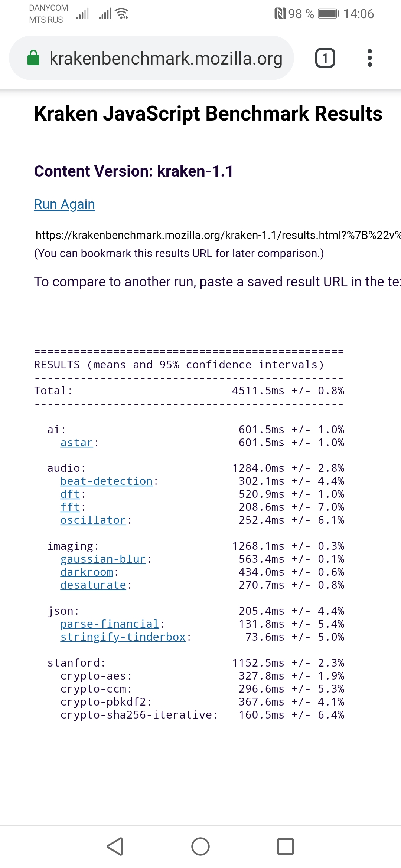Click the Run Again link
401x868 pixels.
point(65,204)
